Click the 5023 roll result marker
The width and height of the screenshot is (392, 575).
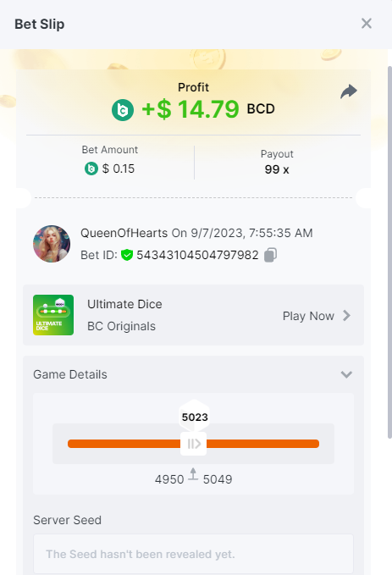195,417
